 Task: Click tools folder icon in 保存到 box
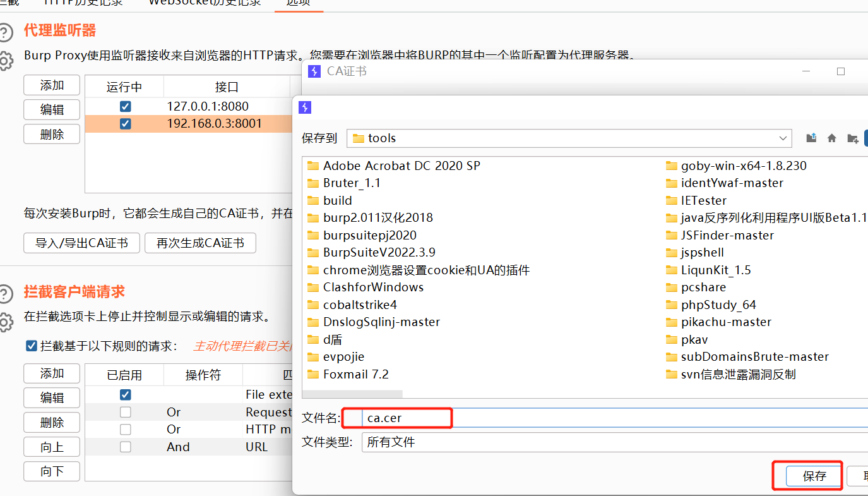[x=359, y=138]
